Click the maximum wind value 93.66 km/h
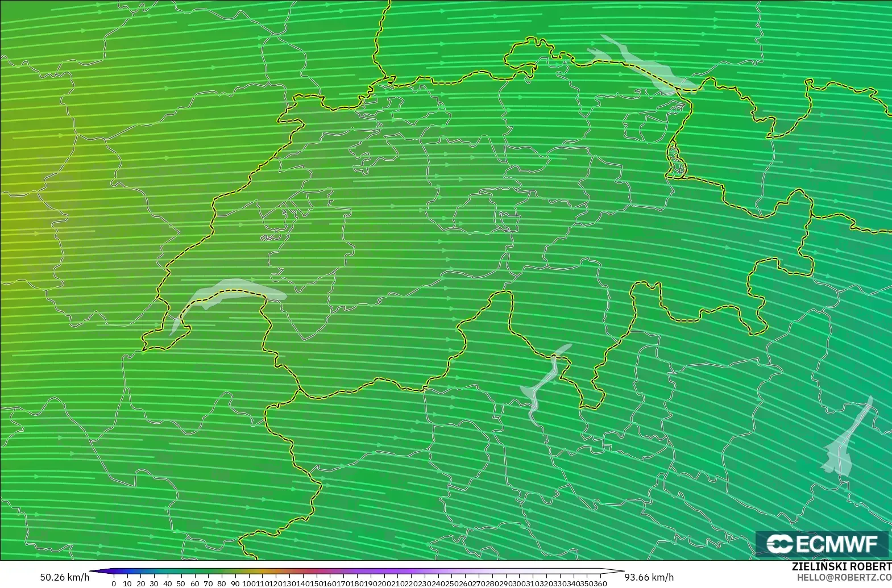Screen dimensions: 892x588 click(x=649, y=577)
